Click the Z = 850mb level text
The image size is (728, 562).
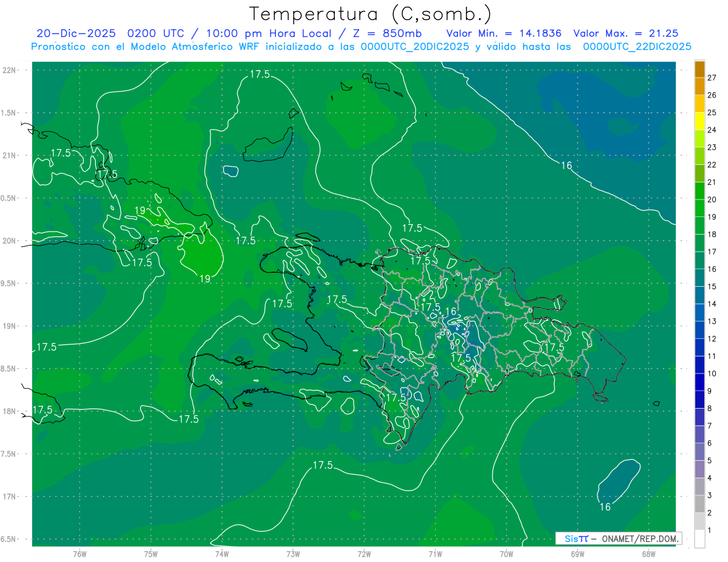click(x=388, y=33)
